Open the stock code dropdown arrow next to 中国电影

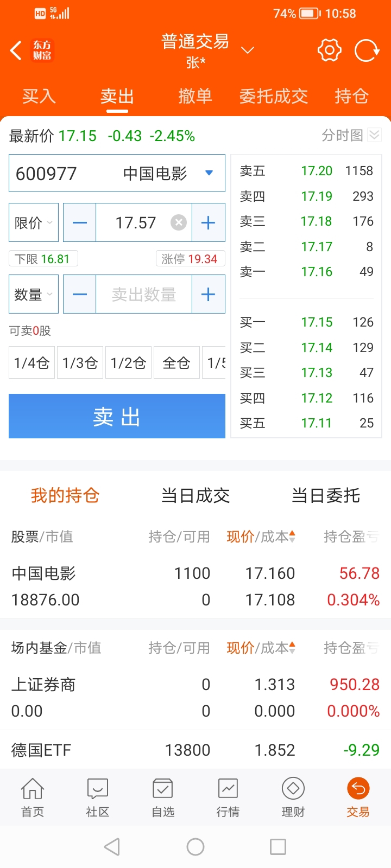pos(209,173)
